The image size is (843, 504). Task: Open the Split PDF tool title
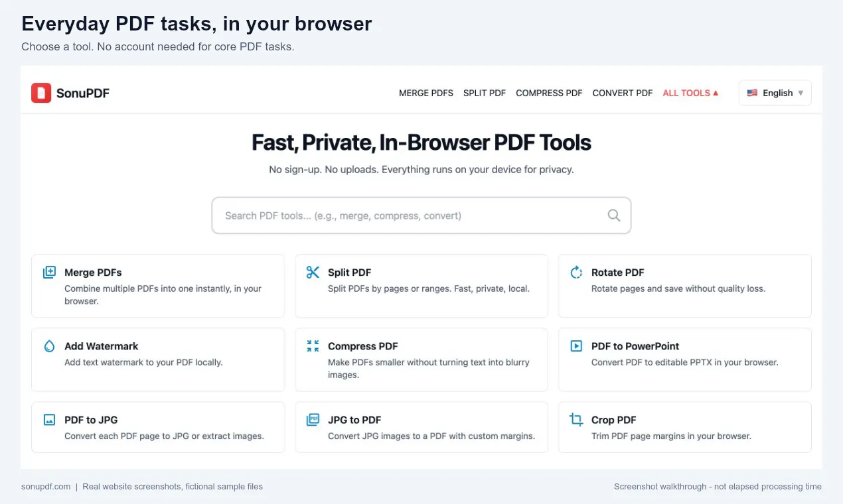pos(349,273)
